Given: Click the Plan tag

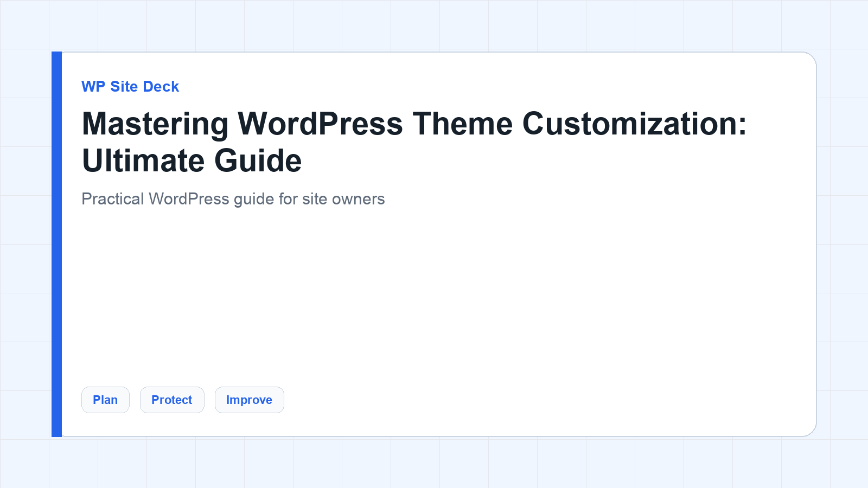Looking at the screenshot, I should pyautogui.click(x=105, y=400).
